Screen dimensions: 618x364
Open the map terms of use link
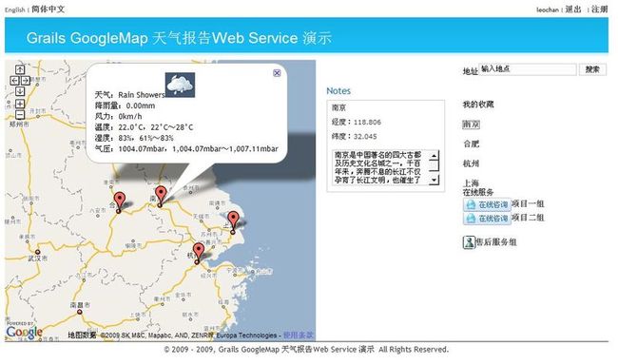click(x=298, y=335)
